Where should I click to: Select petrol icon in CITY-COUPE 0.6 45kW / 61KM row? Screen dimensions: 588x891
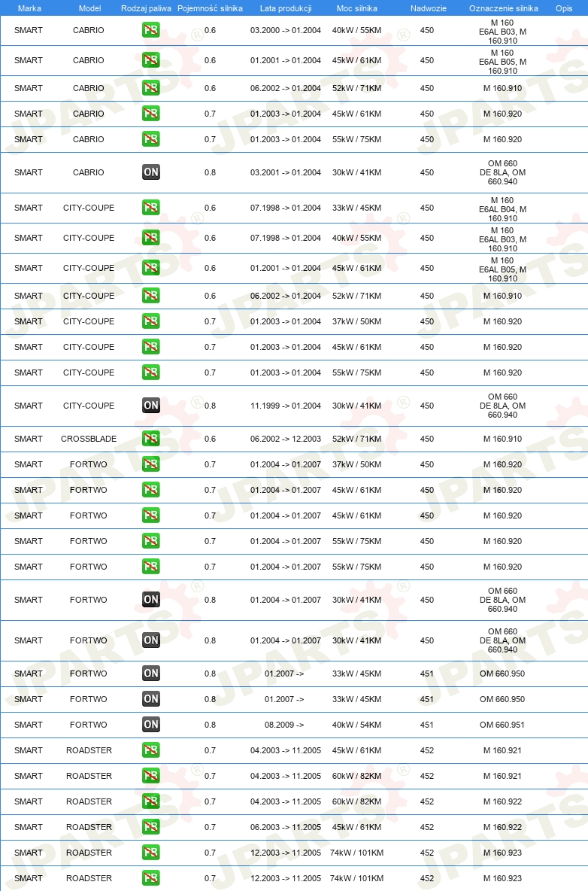(x=151, y=268)
